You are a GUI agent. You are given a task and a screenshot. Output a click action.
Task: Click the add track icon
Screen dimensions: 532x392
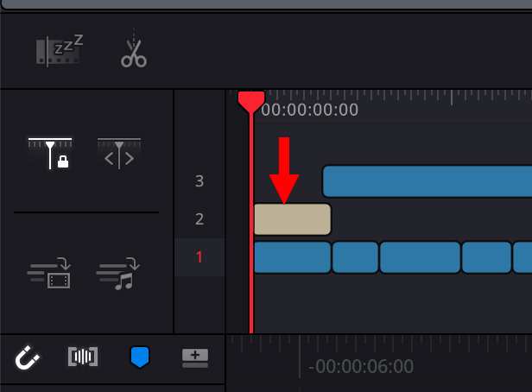(x=194, y=356)
